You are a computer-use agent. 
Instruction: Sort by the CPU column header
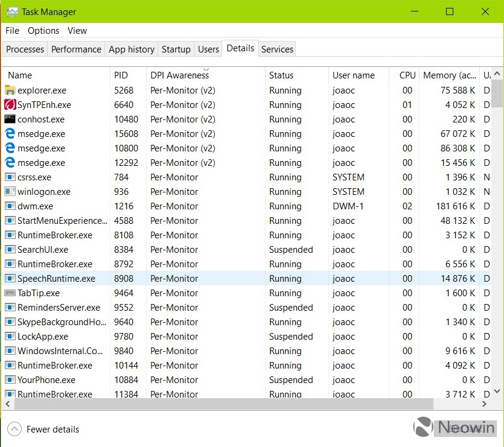coord(404,75)
